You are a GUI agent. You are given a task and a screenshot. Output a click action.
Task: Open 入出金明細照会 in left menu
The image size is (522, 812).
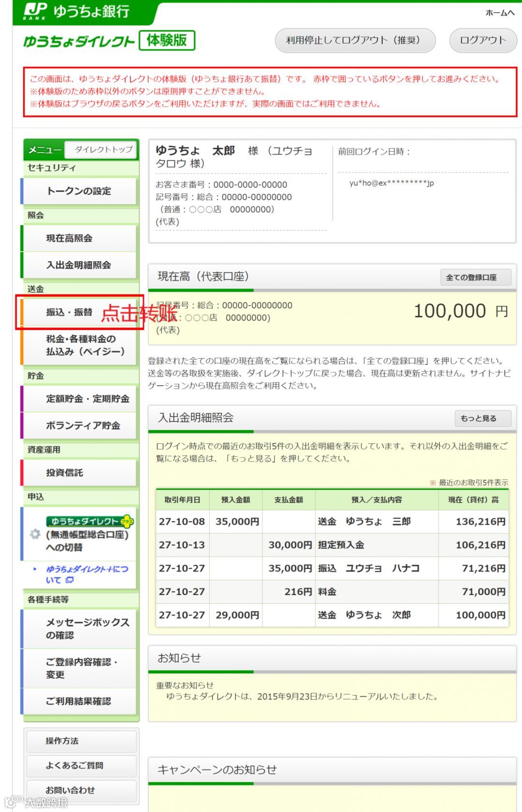click(79, 265)
